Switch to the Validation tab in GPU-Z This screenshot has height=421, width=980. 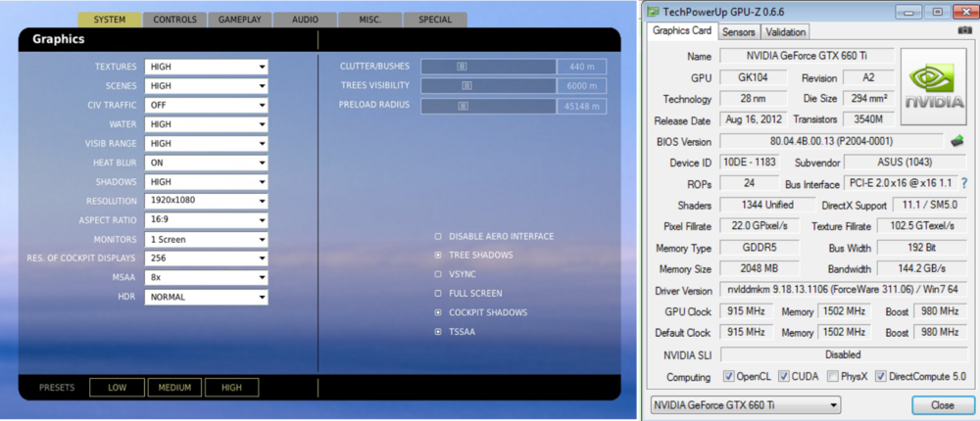(x=785, y=32)
